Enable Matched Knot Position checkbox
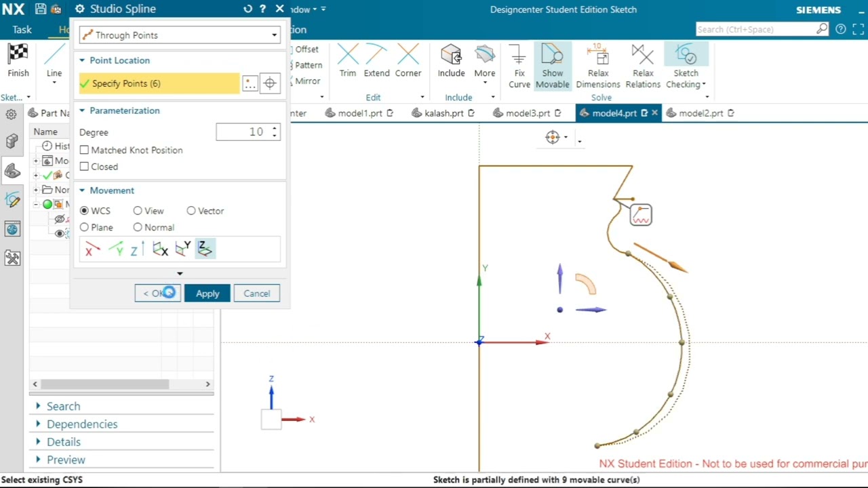Viewport: 868px width, 488px height. (x=84, y=150)
